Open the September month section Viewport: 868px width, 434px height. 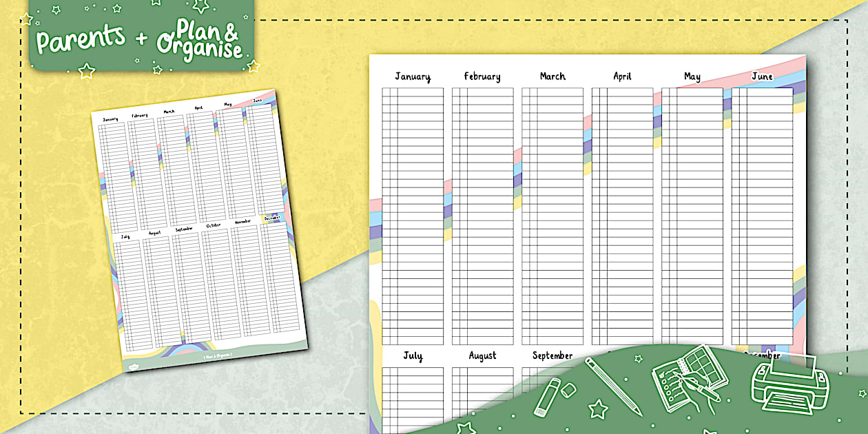click(x=552, y=355)
